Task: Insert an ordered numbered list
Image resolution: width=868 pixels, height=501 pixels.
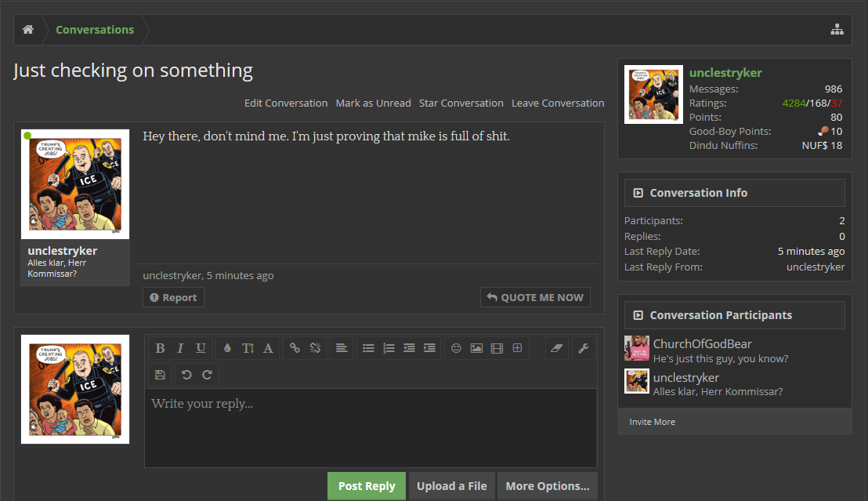Action: tap(389, 348)
